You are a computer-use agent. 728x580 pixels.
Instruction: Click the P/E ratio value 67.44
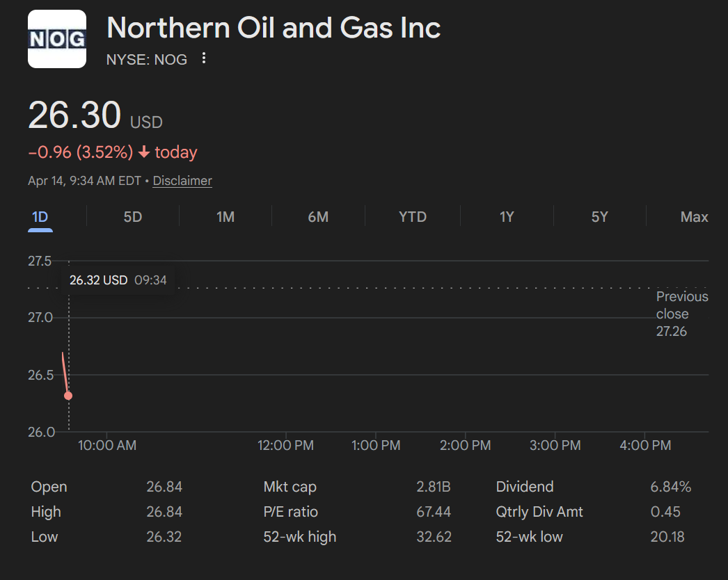pos(434,512)
